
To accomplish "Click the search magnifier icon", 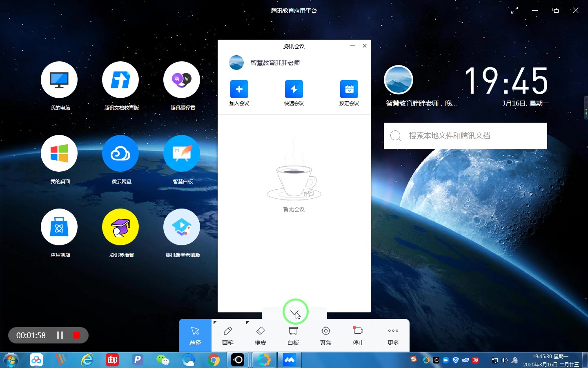I will coord(396,136).
